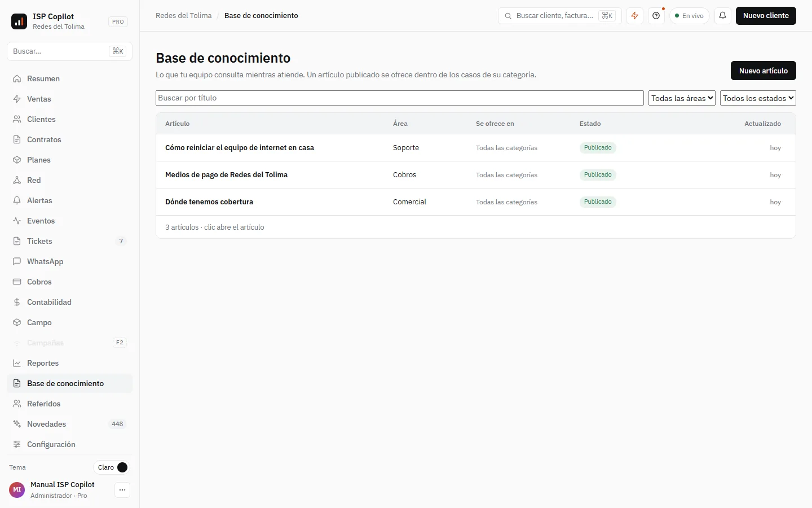This screenshot has width=812, height=508.
Task: Open Referidos in the sidebar
Action: click(70, 404)
